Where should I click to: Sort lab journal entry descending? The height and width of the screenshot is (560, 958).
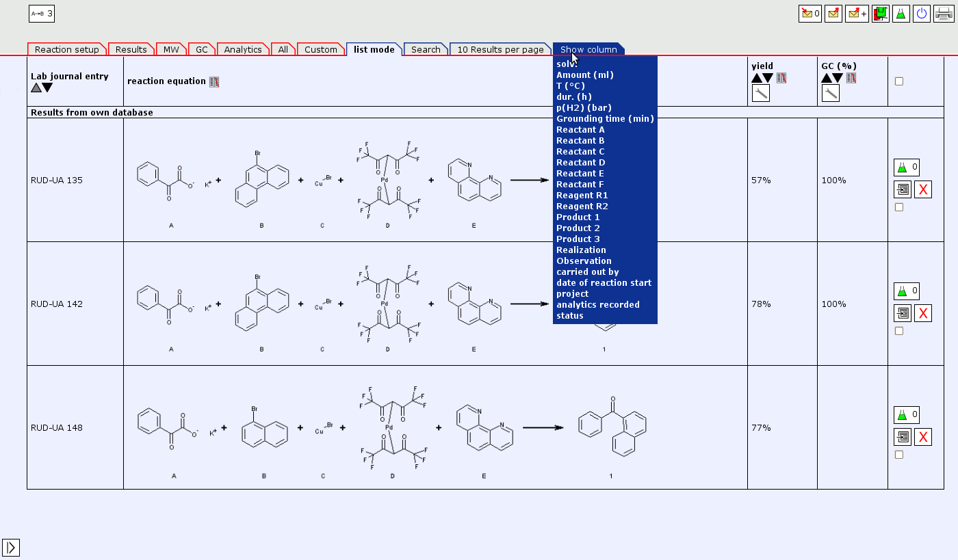pos(47,88)
